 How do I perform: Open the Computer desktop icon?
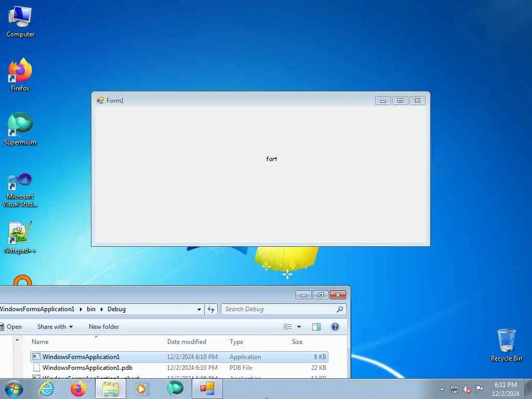coord(20,22)
